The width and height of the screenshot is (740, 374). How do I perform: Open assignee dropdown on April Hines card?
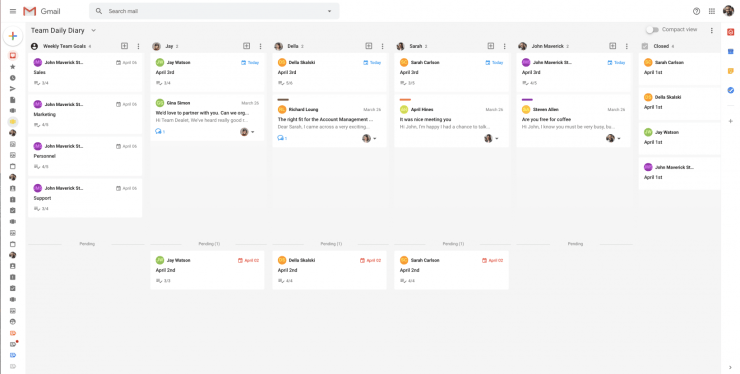pyautogui.click(x=496, y=138)
